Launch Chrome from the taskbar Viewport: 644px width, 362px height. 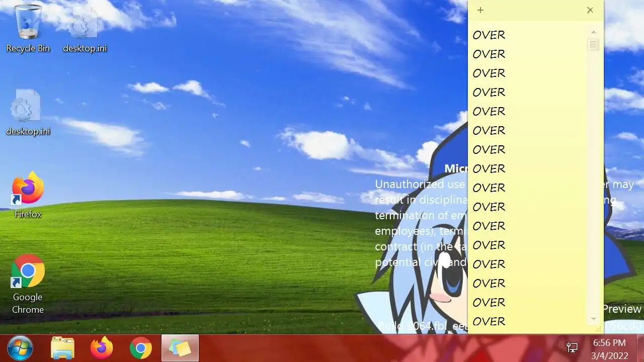[x=141, y=348]
